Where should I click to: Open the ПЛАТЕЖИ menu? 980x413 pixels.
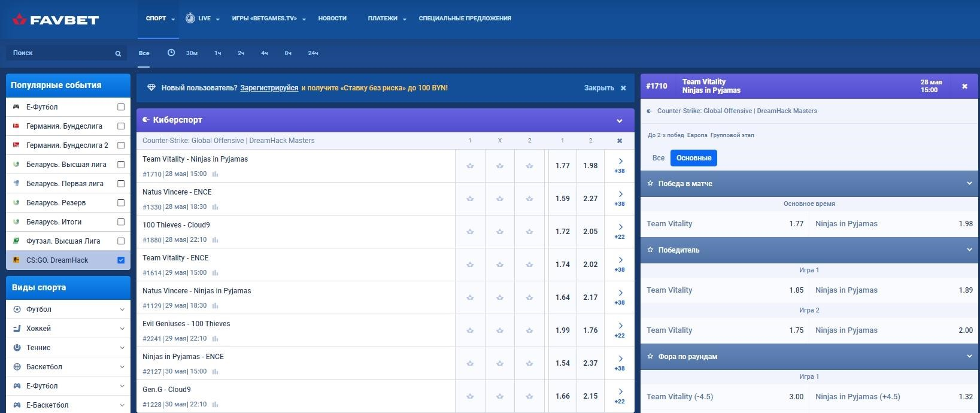[387, 19]
